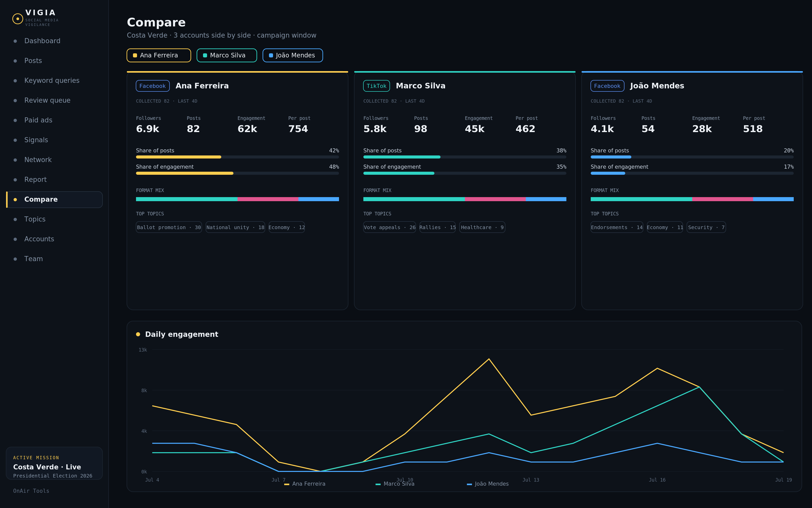Select the Security · 7 topic tag
The image size is (812, 508).
tap(706, 228)
